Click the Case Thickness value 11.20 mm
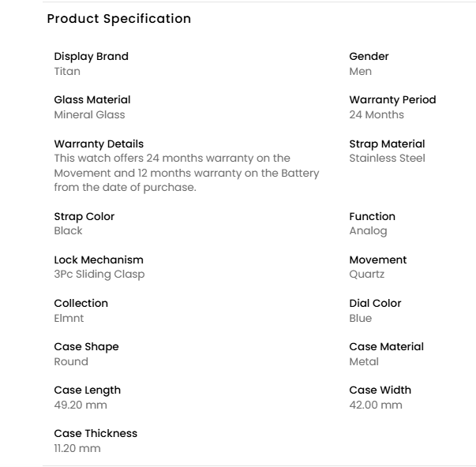 pyautogui.click(x=77, y=449)
